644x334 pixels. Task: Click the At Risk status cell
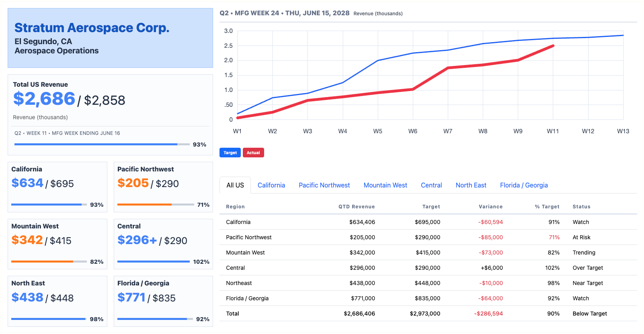tap(582, 237)
